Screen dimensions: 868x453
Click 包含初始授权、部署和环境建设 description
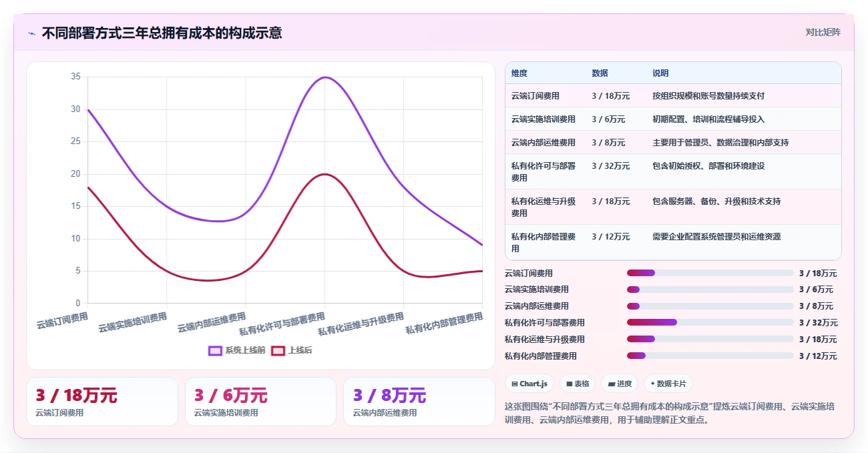tap(708, 165)
